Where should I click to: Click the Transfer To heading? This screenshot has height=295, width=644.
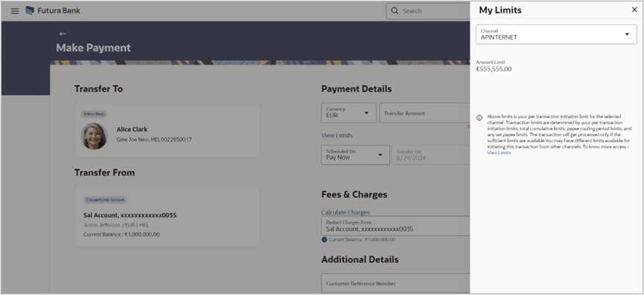point(98,89)
